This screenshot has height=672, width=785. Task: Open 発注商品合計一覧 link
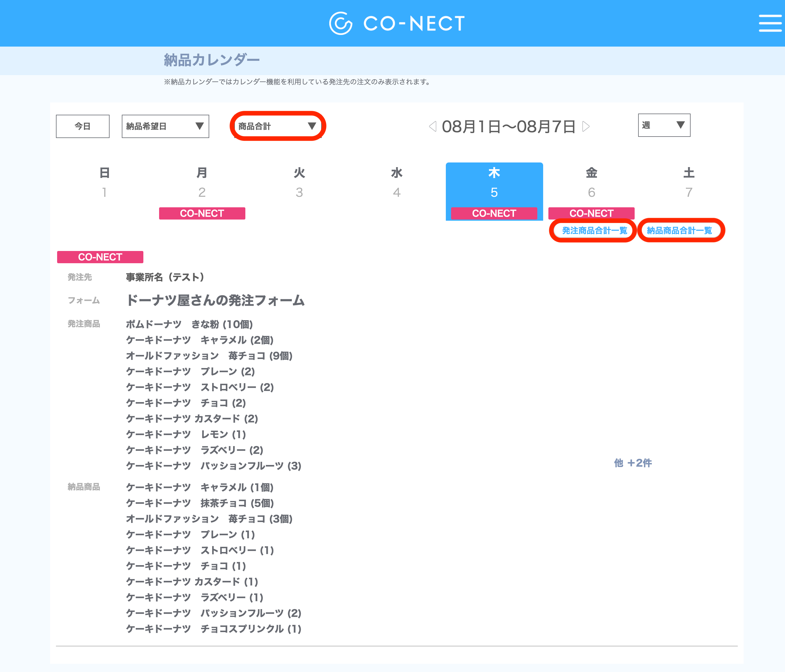(x=594, y=231)
